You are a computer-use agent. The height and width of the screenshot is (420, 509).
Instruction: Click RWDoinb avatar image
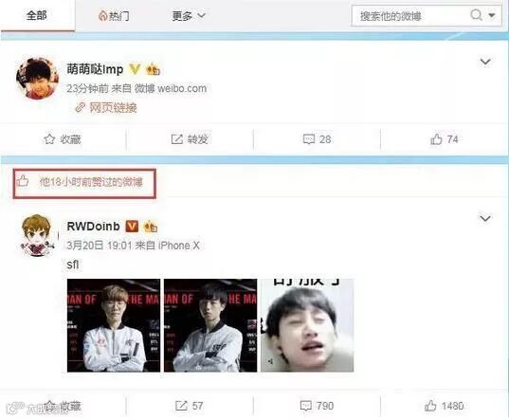tap(37, 235)
